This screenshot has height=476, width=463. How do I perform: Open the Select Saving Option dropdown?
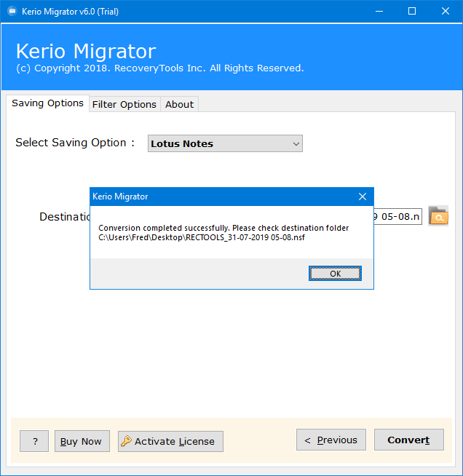point(225,143)
